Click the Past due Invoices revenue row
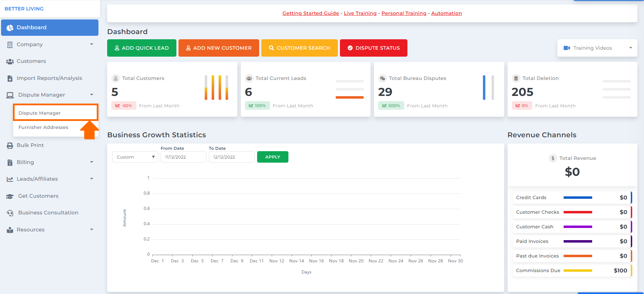Screen dimensions: 644x294 (572, 256)
